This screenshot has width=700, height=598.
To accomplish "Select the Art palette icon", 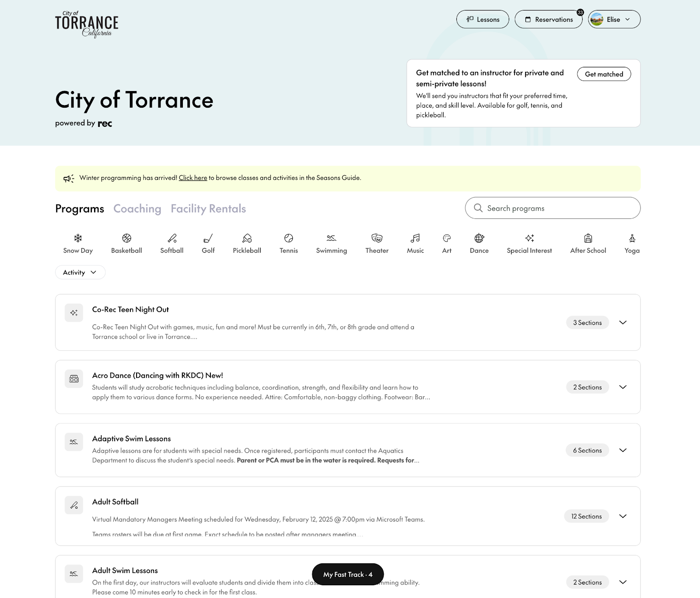I will [x=447, y=238].
